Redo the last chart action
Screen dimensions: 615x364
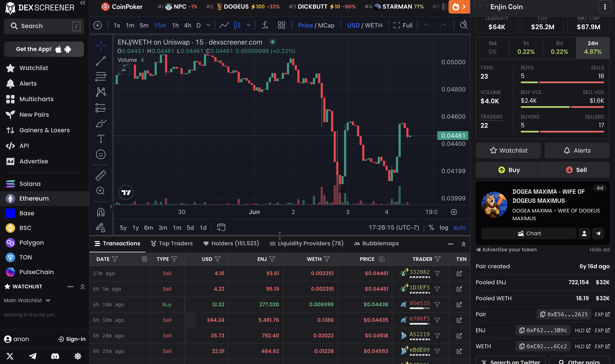443,25
